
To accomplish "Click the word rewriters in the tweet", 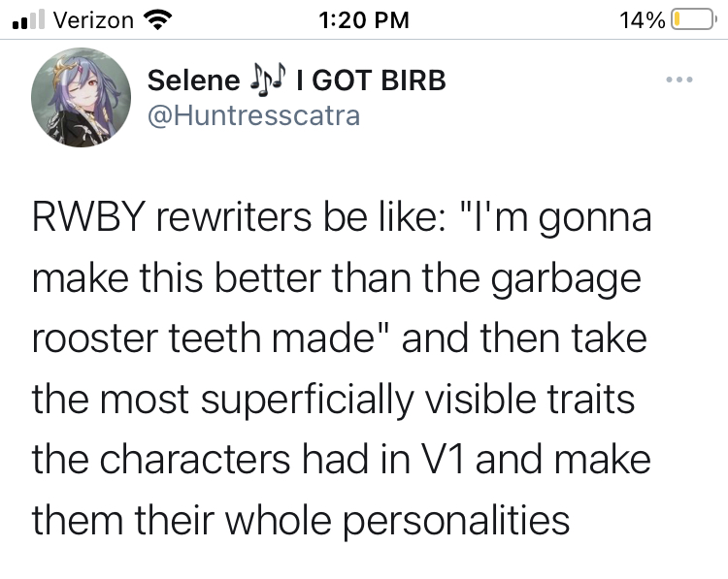I will 234,217.
